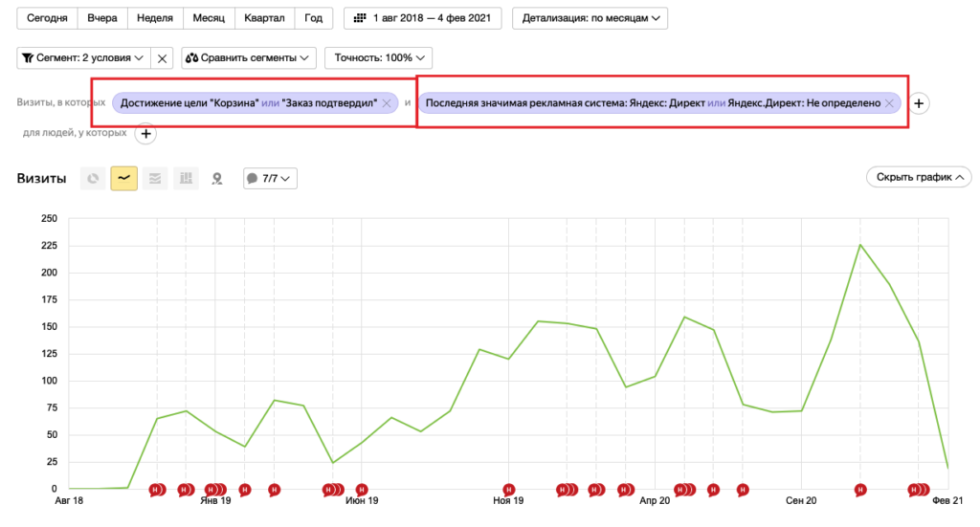Viewport: 980px width, 527px height.
Task: Add a condition for people plus
Action: click(x=145, y=134)
